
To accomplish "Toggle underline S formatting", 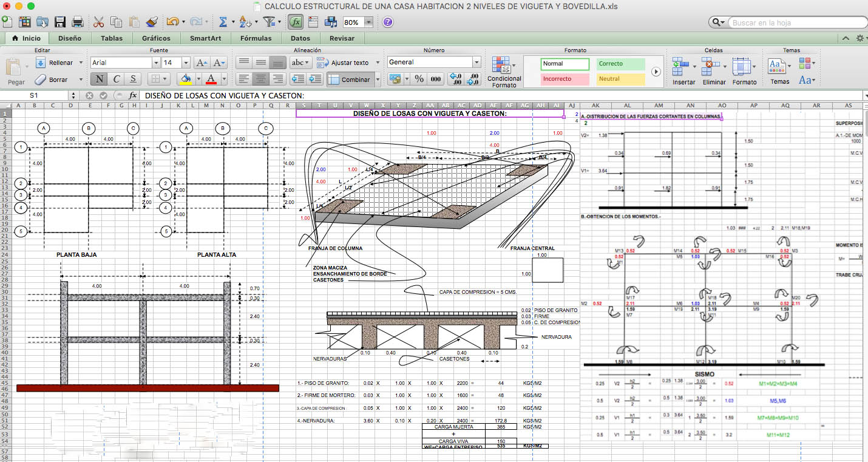I will pos(133,79).
